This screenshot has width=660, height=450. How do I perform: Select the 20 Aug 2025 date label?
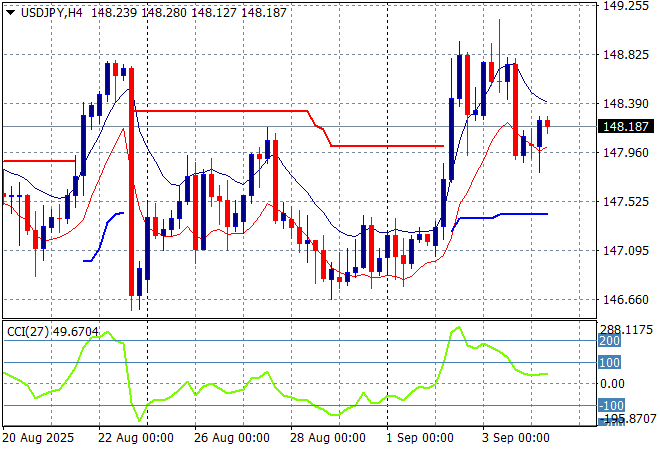(x=38, y=438)
